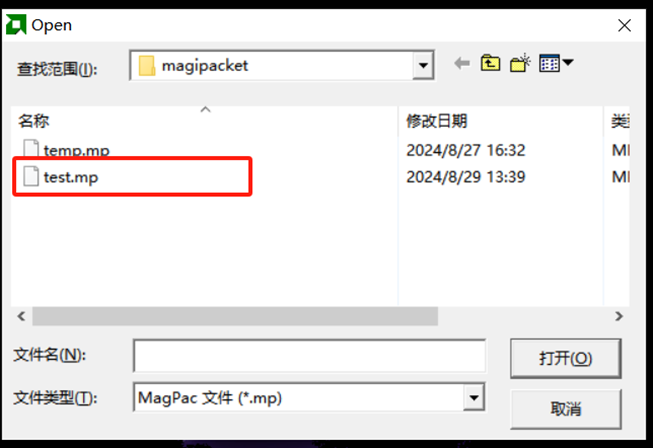The height and width of the screenshot is (448, 653).
Task: Open the view options dropdown arrow
Action: pyautogui.click(x=568, y=63)
